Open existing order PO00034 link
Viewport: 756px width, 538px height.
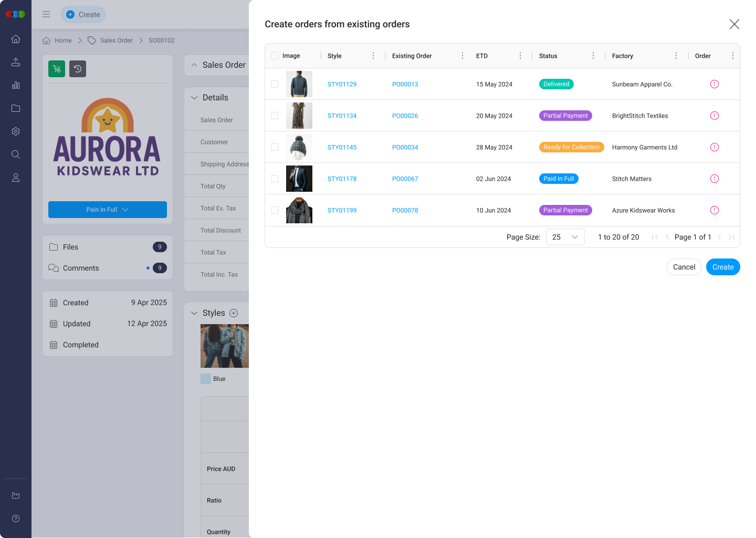tap(405, 147)
